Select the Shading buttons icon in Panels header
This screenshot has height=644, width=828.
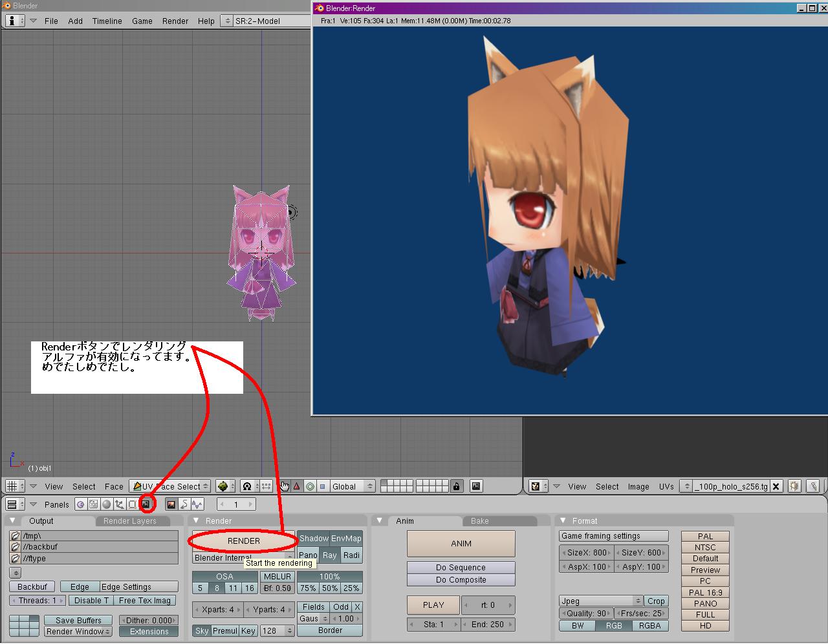[105, 504]
